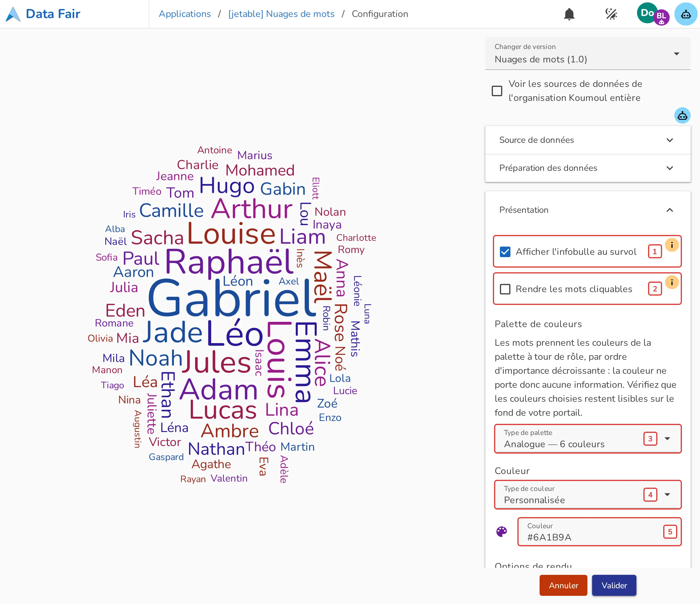Click the word Adam in the cloud

pyautogui.click(x=219, y=389)
